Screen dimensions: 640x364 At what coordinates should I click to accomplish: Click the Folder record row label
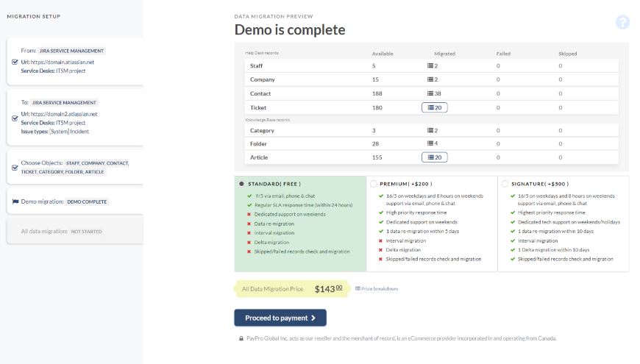click(258, 143)
